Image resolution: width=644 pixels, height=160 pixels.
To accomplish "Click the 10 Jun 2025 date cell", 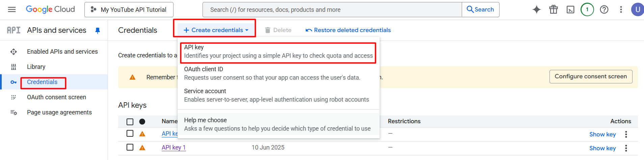I will tap(268, 148).
